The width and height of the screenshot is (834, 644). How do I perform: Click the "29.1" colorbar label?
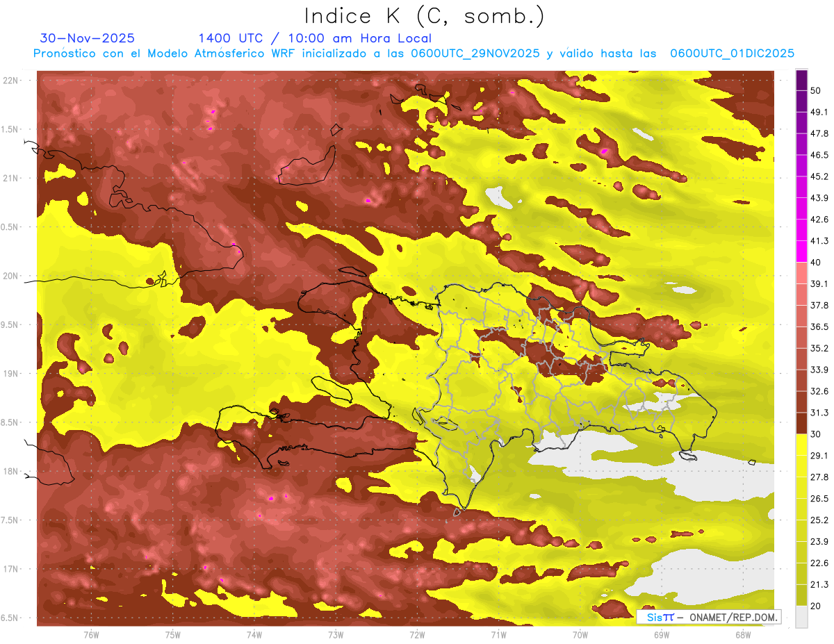click(819, 455)
